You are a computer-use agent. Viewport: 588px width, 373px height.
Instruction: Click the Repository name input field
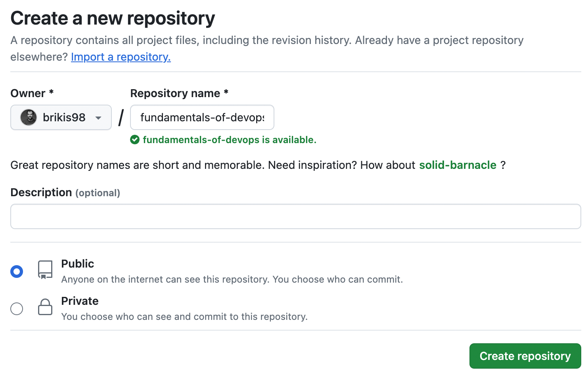(202, 117)
